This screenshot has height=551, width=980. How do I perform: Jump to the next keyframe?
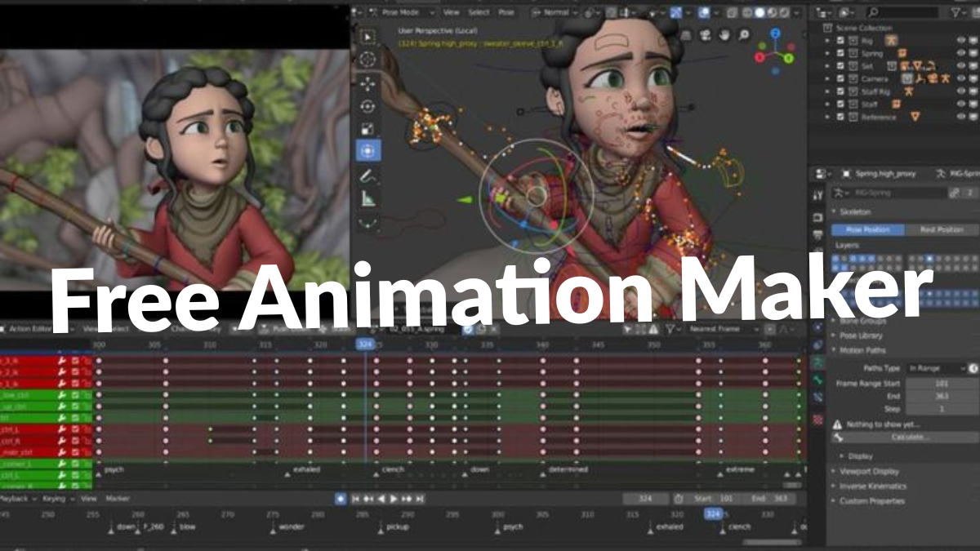pyautogui.click(x=406, y=498)
